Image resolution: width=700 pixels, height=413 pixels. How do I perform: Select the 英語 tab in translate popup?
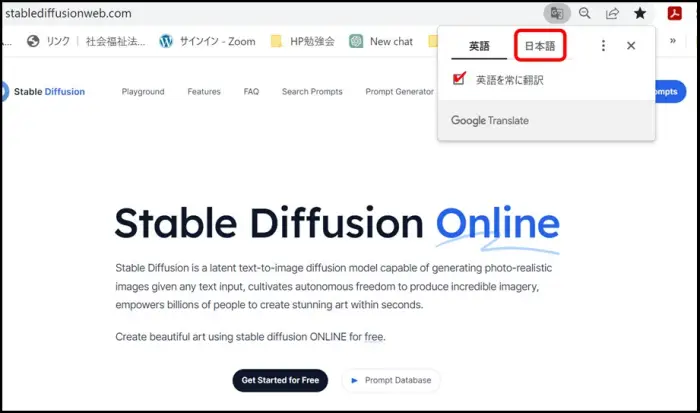[479, 46]
